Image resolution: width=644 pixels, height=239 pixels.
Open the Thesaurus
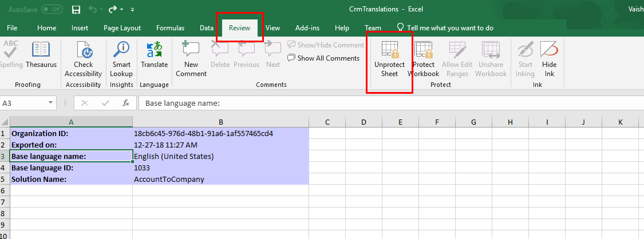(x=41, y=55)
